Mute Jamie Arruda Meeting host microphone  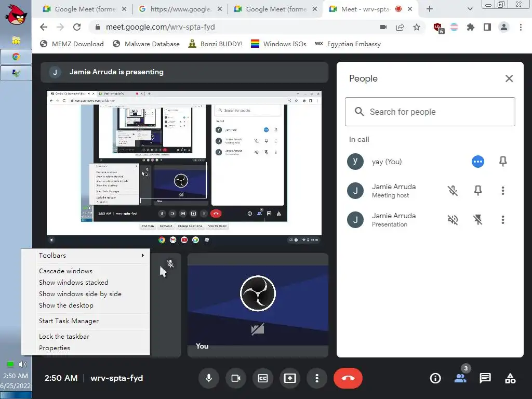click(453, 191)
